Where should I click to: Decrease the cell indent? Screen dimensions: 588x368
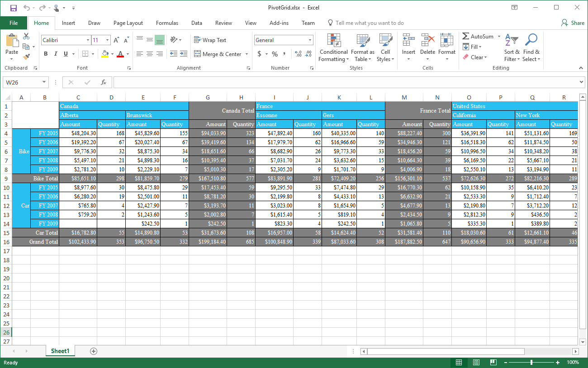coord(174,54)
